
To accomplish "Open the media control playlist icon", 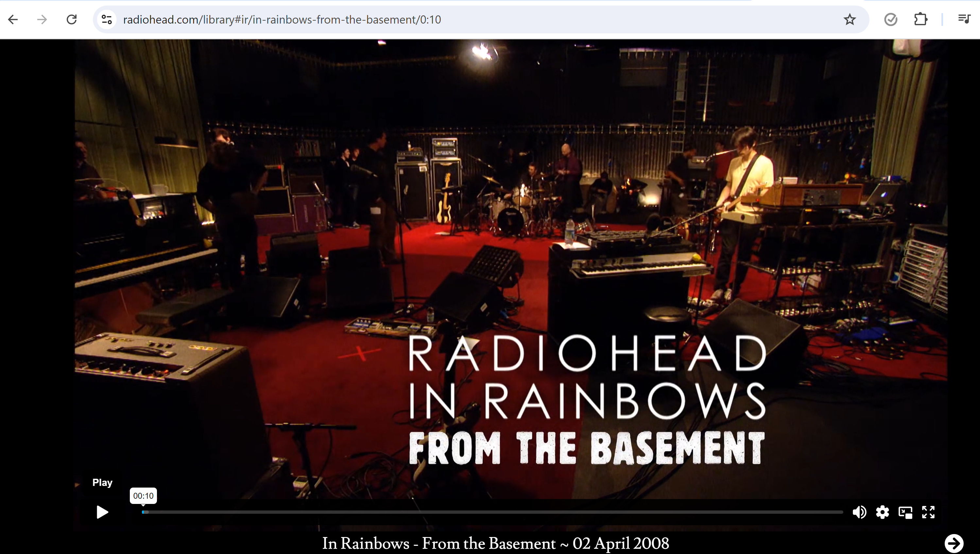I will [x=964, y=19].
